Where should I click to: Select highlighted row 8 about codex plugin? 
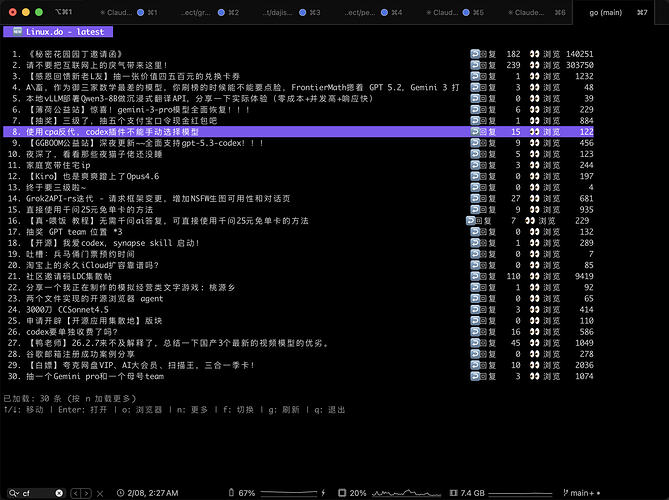[298, 132]
